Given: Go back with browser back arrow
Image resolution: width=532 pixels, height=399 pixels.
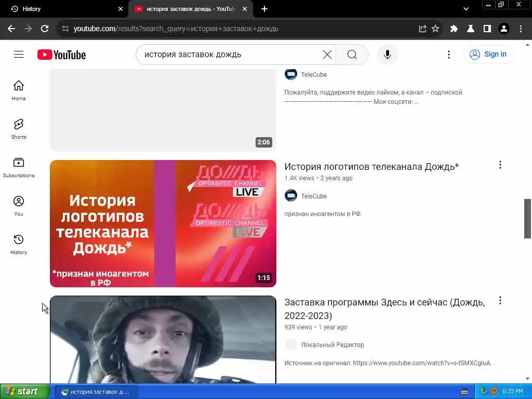Looking at the screenshot, I should pos(11,29).
